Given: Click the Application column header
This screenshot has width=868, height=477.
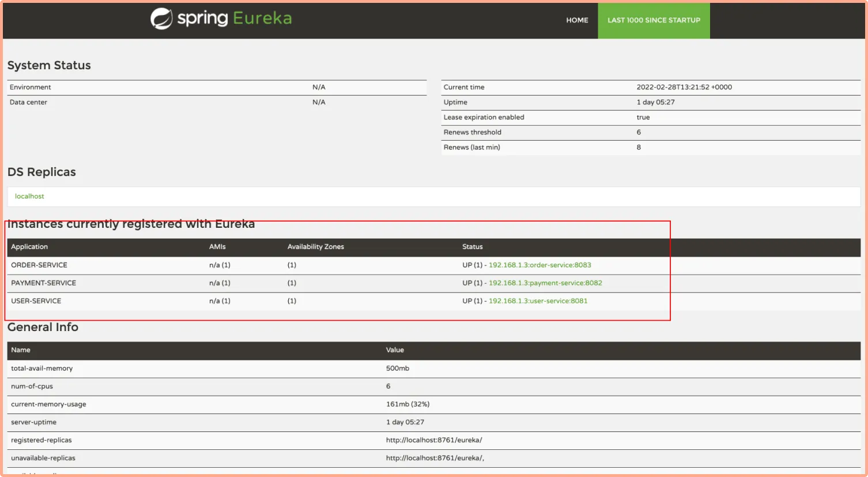Looking at the screenshot, I should coord(29,247).
